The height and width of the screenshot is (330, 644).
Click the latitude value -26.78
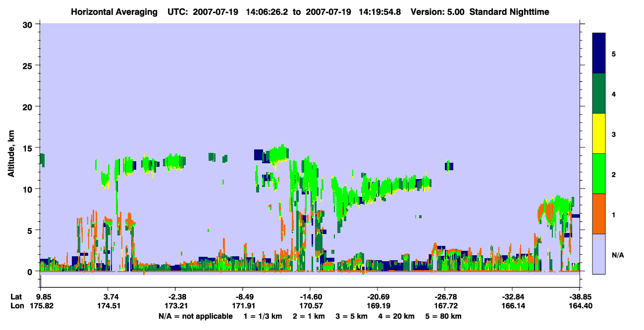pos(445,297)
